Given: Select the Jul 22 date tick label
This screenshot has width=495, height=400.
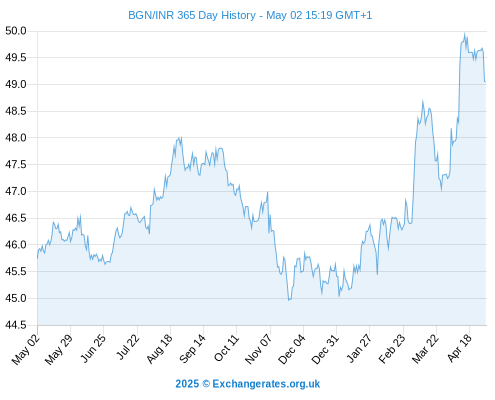Looking at the screenshot, I should (x=127, y=347).
